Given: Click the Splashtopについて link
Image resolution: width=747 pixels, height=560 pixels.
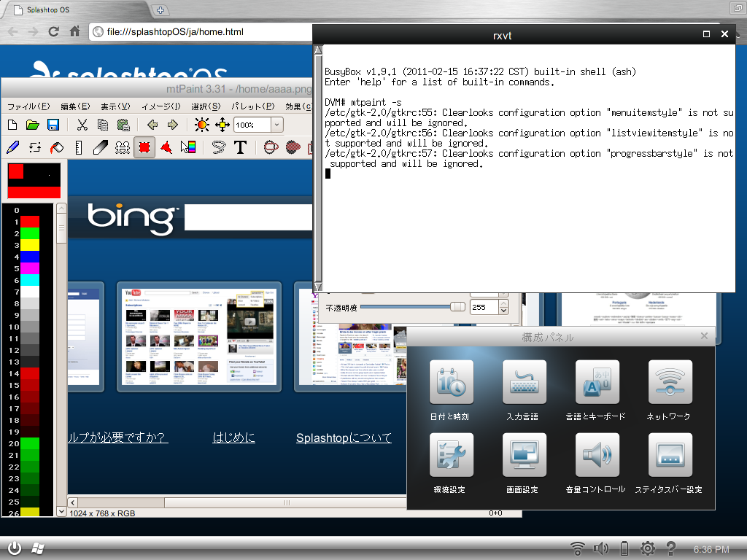Looking at the screenshot, I should [344, 437].
